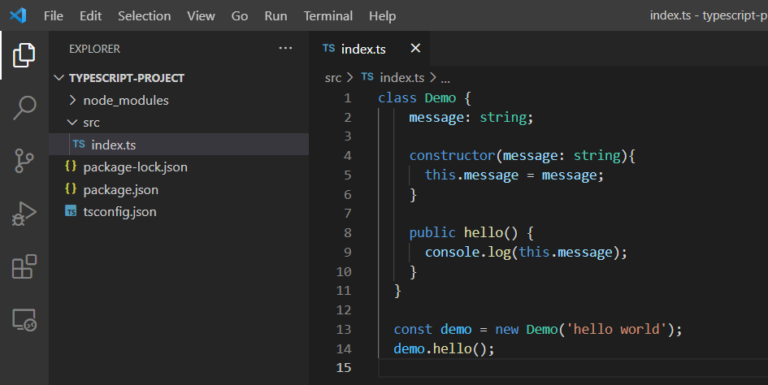Open the Explorer view in activity bar
This screenshot has height=385, width=768.
(x=24, y=54)
